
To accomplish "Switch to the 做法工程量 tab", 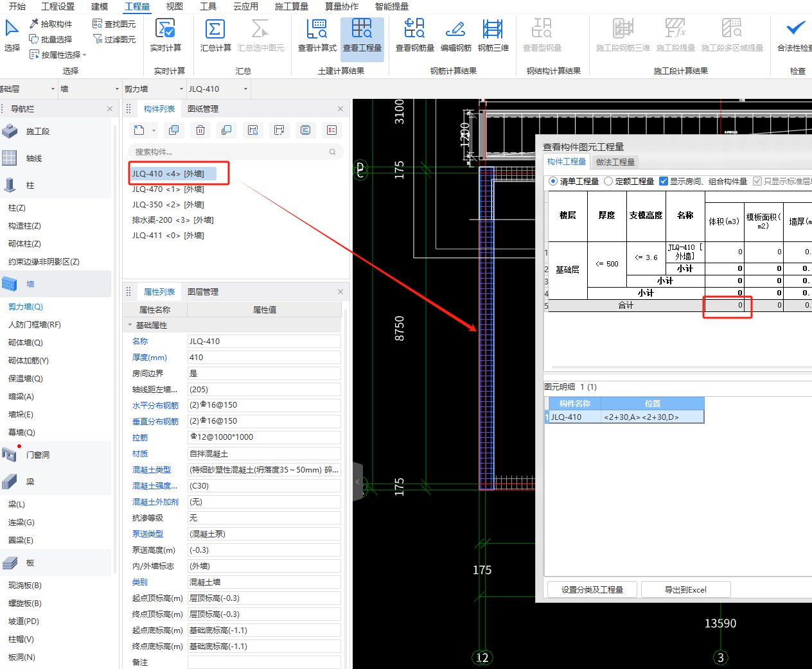I will pyautogui.click(x=615, y=162).
